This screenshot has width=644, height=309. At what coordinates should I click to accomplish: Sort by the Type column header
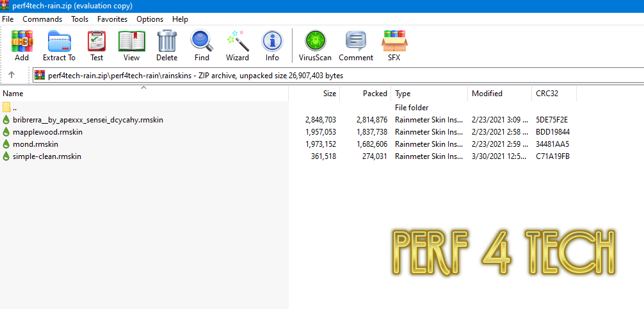[x=429, y=94]
